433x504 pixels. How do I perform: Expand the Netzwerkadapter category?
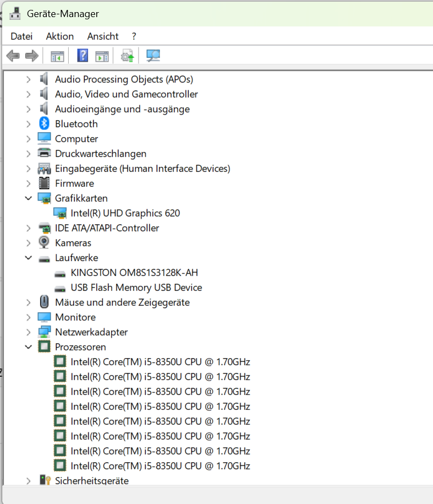coord(28,332)
